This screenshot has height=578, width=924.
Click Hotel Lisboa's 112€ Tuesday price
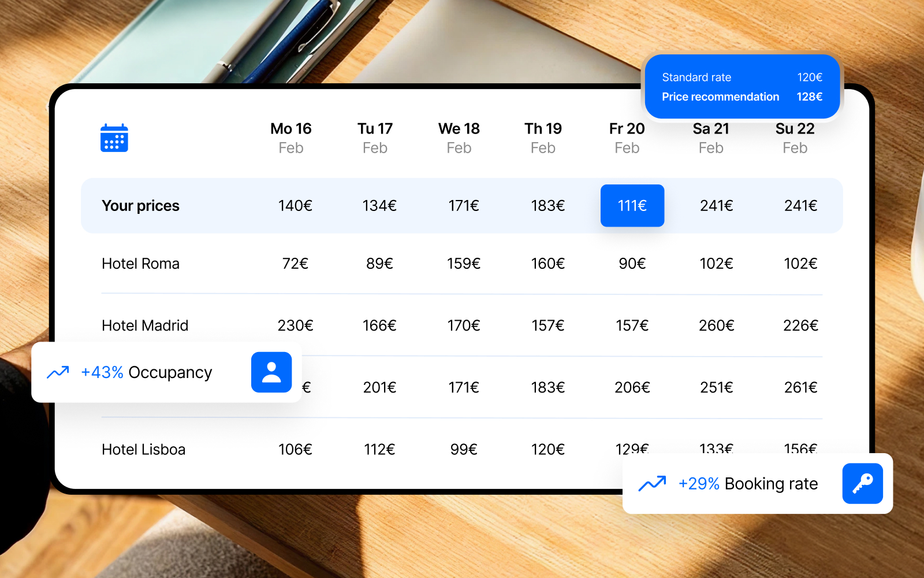click(x=379, y=449)
